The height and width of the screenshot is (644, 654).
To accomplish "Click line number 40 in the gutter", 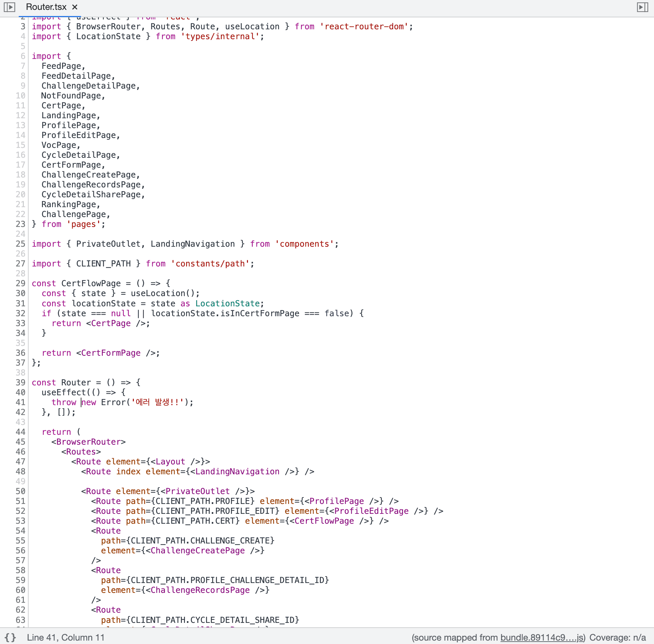I will pos(20,393).
